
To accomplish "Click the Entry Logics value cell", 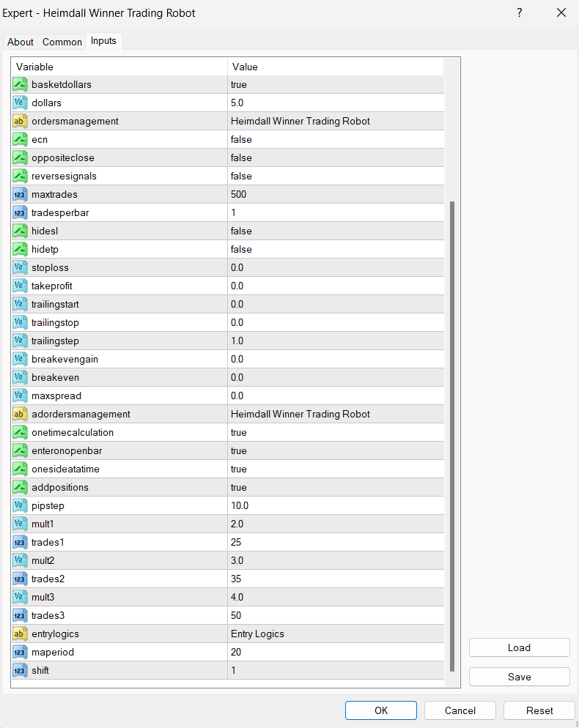I will [336, 634].
